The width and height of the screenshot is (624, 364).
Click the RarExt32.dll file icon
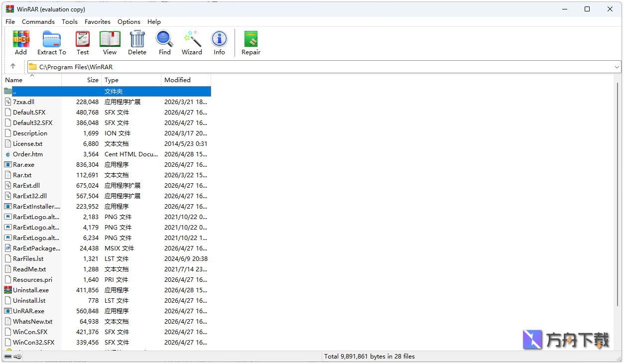pos(8,196)
